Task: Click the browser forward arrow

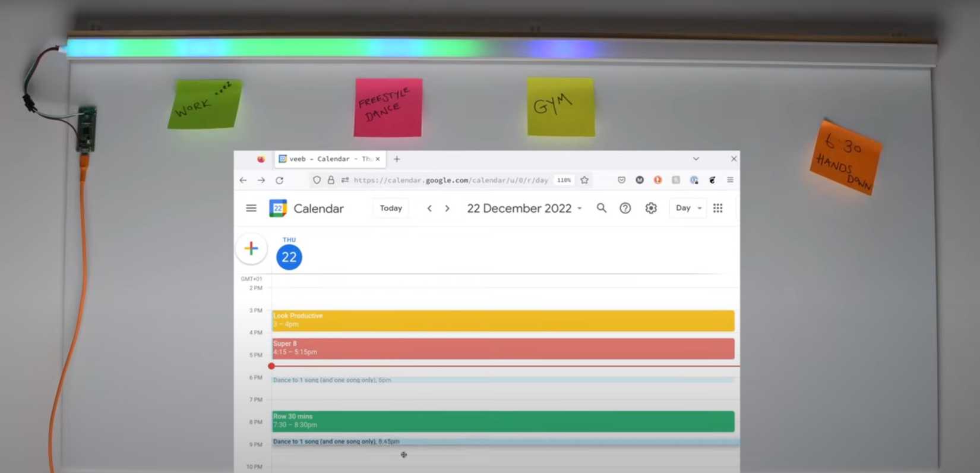Action: pyautogui.click(x=261, y=180)
